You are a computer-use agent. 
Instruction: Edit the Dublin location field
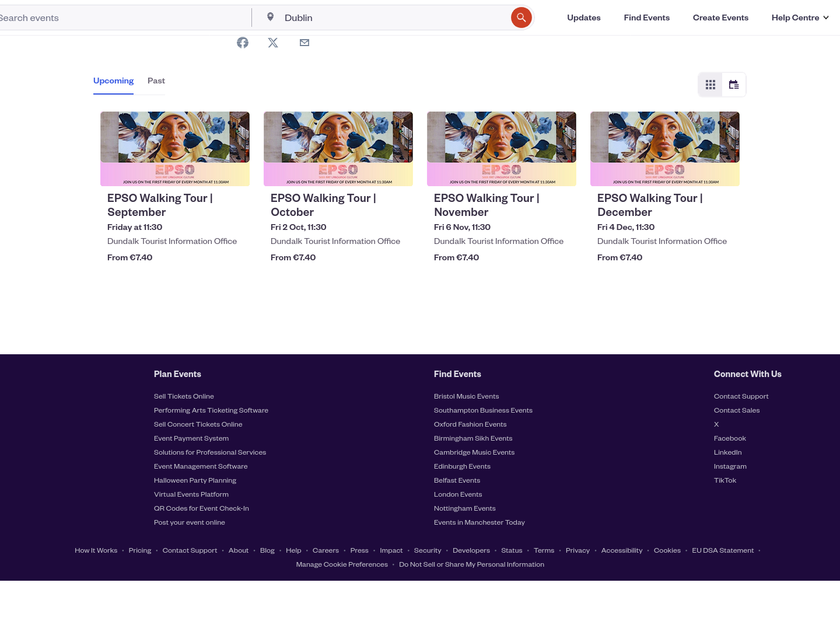(x=394, y=18)
